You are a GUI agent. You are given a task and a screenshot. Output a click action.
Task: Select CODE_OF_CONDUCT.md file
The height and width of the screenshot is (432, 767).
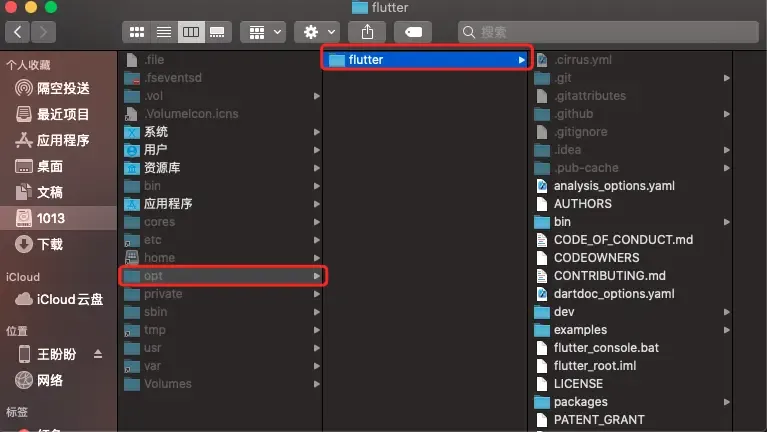click(631, 240)
